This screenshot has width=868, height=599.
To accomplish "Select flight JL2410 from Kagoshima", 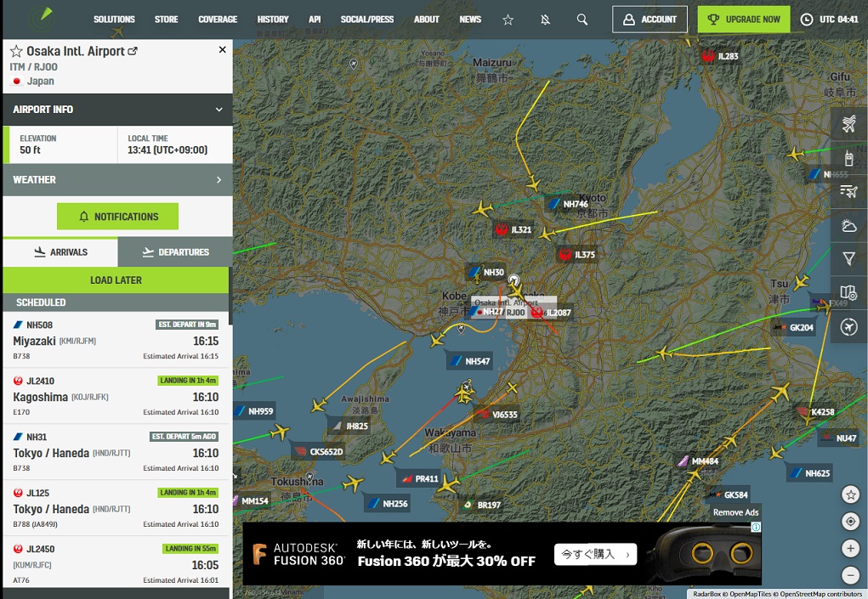I will pos(116,396).
